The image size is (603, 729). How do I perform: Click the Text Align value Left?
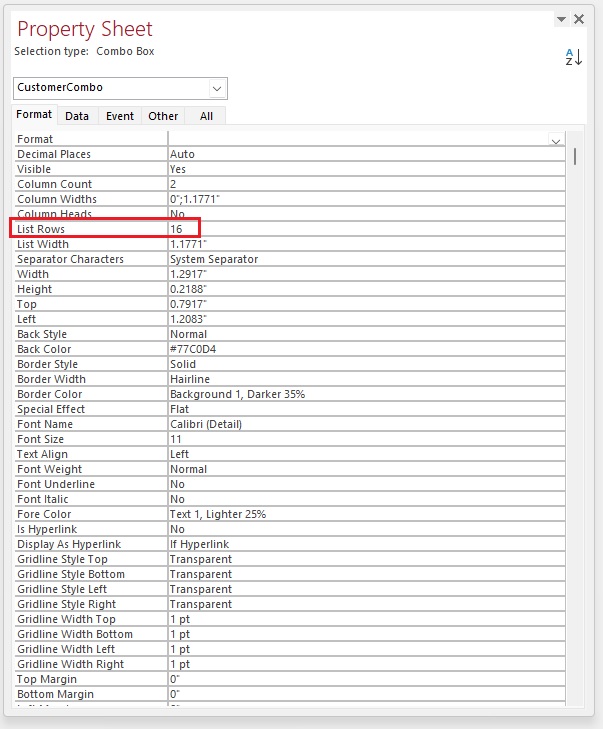tap(366, 454)
